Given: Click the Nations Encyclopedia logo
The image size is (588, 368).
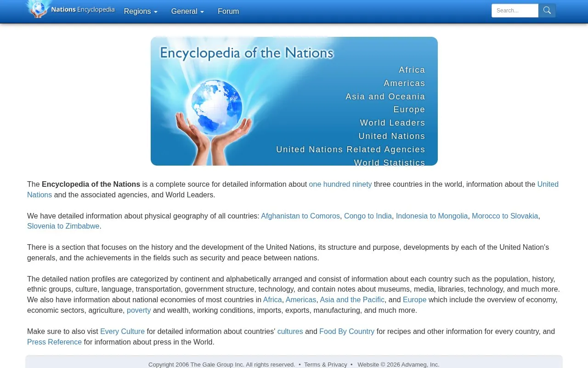Looking at the screenshot, I should [70, 9].
